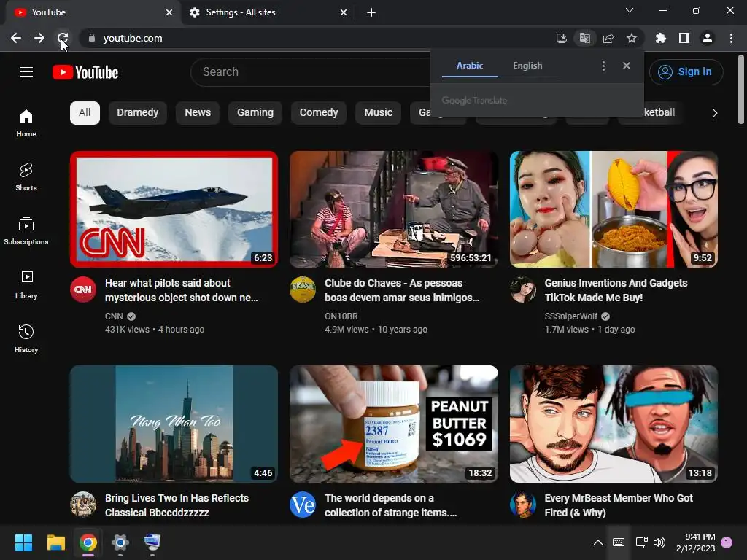747x560 pixels.
Task: Show more filter chips with right chevron
Action: (714, 113)
